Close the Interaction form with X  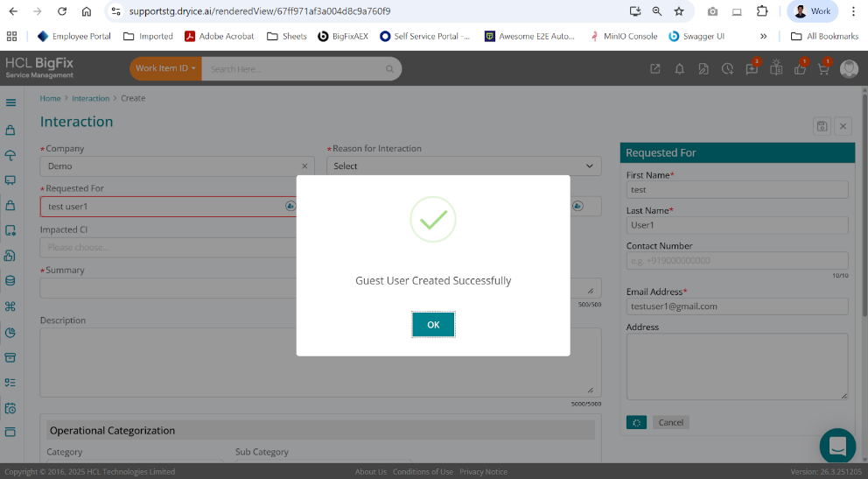point(843,126)
